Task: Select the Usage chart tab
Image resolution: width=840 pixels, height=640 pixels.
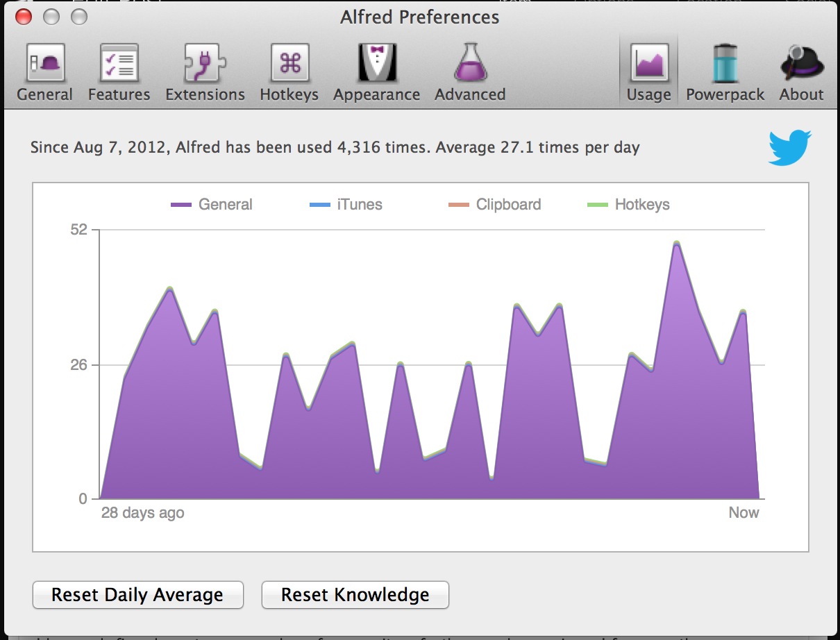Action: point(648,73)
